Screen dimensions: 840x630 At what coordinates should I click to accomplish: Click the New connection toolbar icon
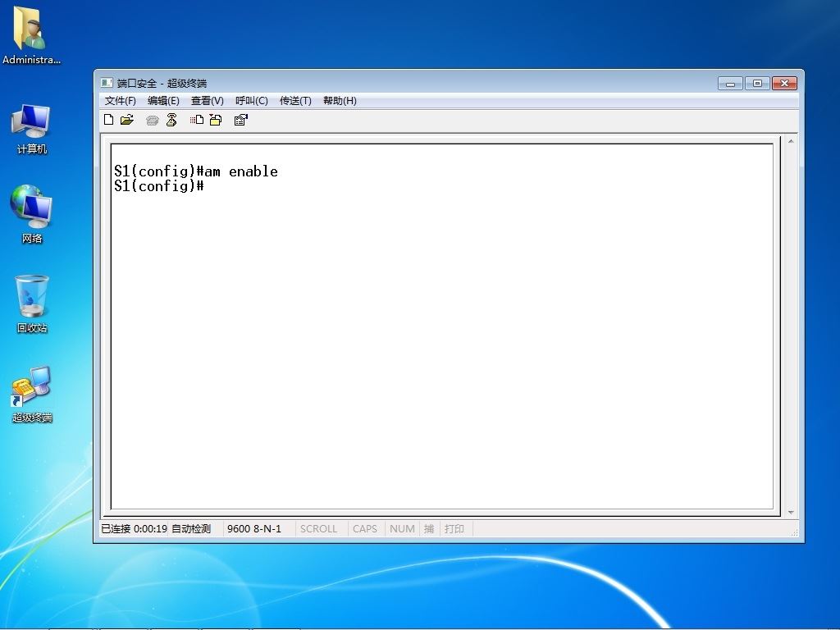coord(109,120)
